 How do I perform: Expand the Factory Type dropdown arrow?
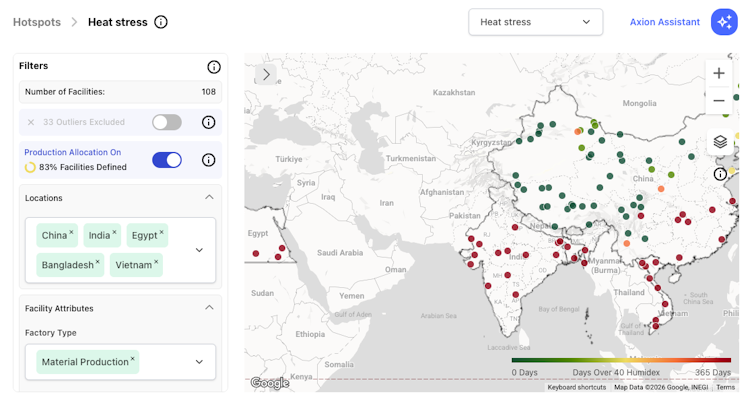click(199, 362)
